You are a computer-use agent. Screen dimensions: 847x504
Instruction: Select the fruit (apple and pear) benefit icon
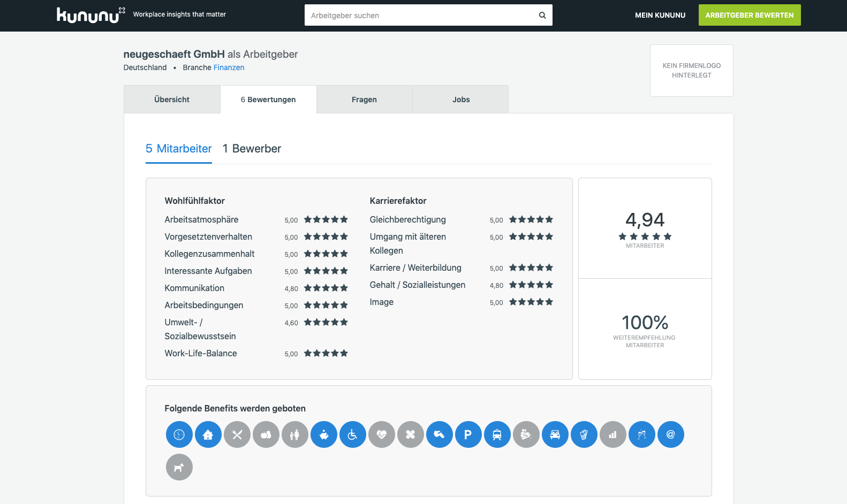pyautogui.click(x=266, y=434)
